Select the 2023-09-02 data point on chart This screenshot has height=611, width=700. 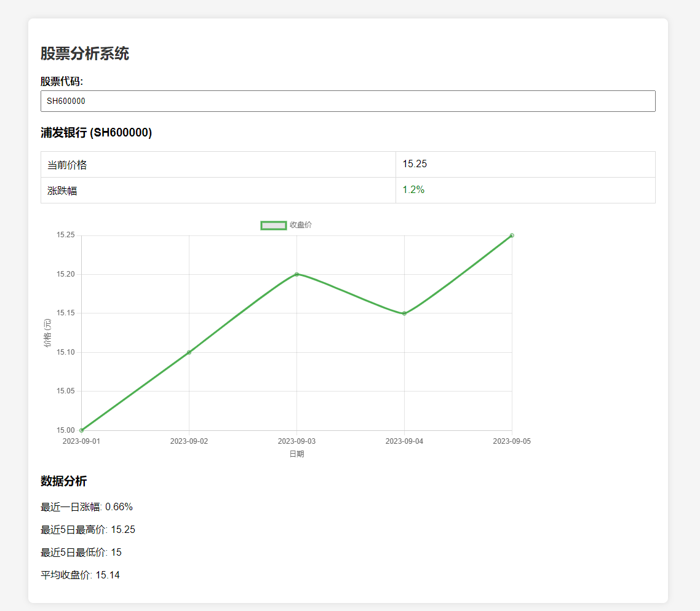[189, 352]
